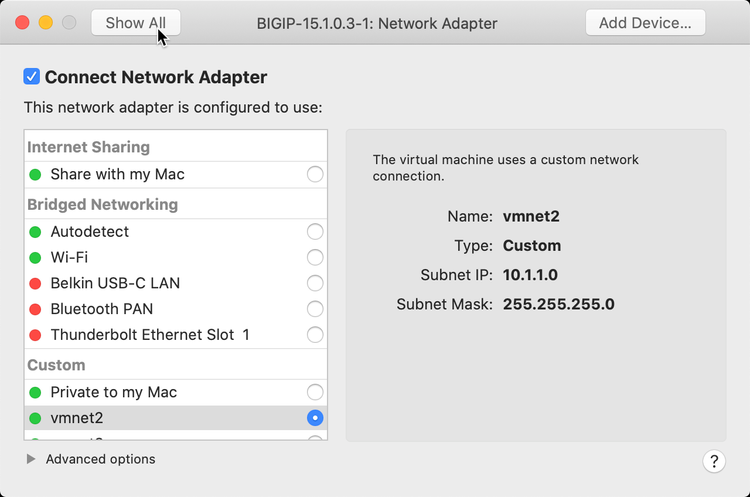
Task: Click the green status dot beside vmnet2
Action: [x=36, y=418]
